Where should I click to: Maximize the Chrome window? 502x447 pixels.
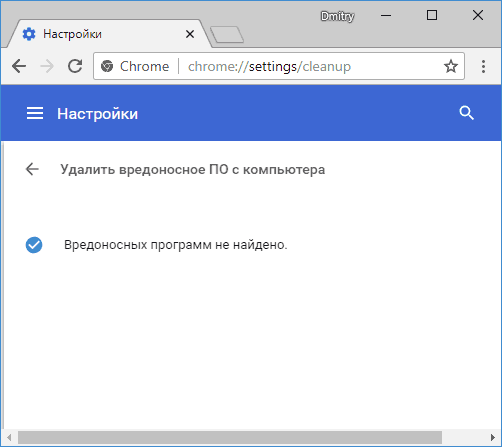coord(432,15)
